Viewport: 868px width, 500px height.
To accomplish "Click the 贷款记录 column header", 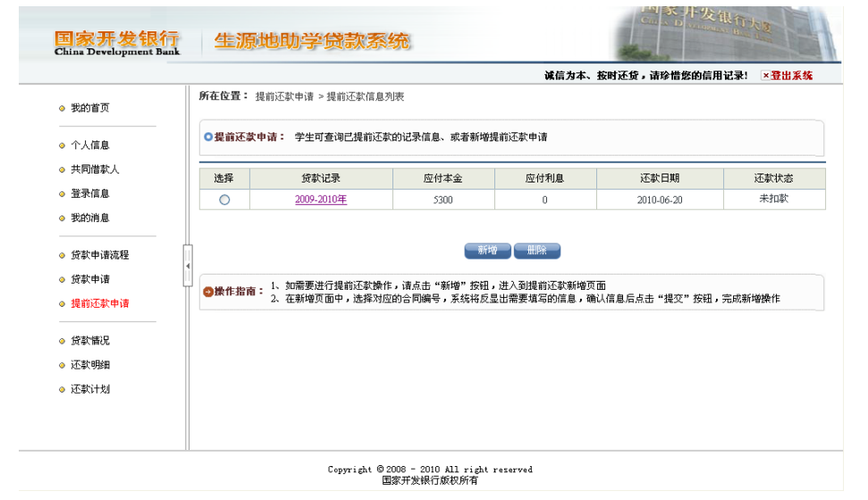I will point(321,178).
